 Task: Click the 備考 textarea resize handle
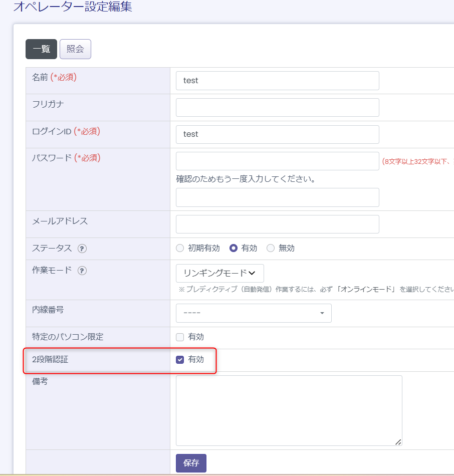pos(398,442)
